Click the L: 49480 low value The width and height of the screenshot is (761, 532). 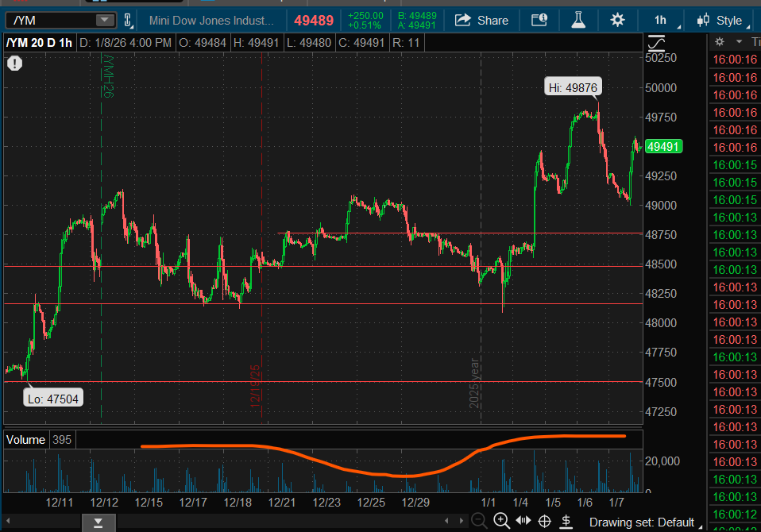click(x=309, y=43)
